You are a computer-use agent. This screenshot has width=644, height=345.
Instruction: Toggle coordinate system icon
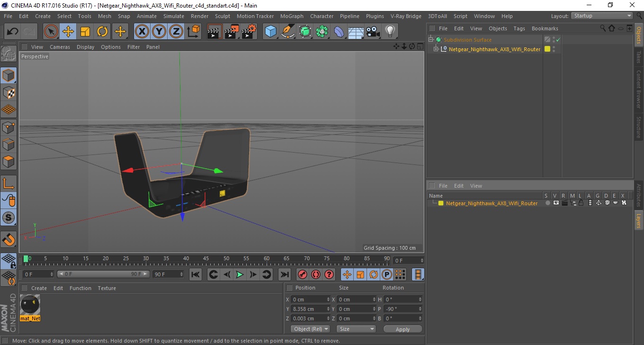(x=193, y=32)
